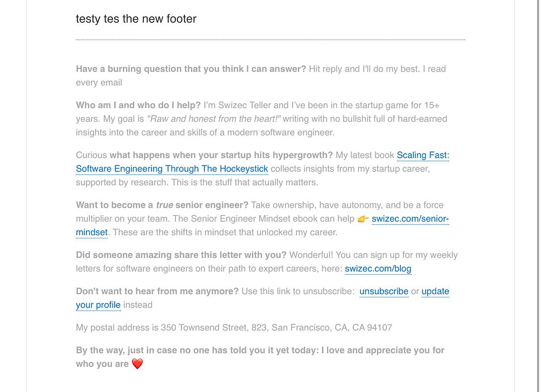Screen dimensions: 541x392
Task: Click 'Don't want to hear from me anymore?' text
Action: (157, 291)
